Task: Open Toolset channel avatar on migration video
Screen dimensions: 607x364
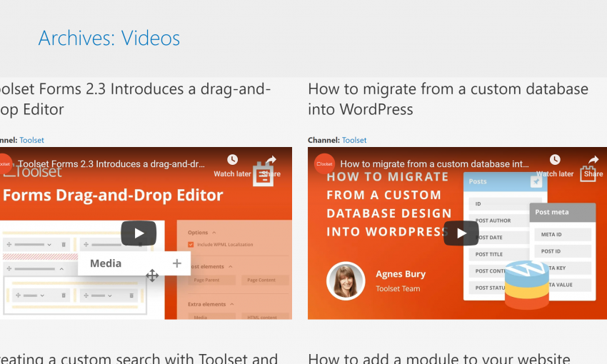Action: [324, 164]
